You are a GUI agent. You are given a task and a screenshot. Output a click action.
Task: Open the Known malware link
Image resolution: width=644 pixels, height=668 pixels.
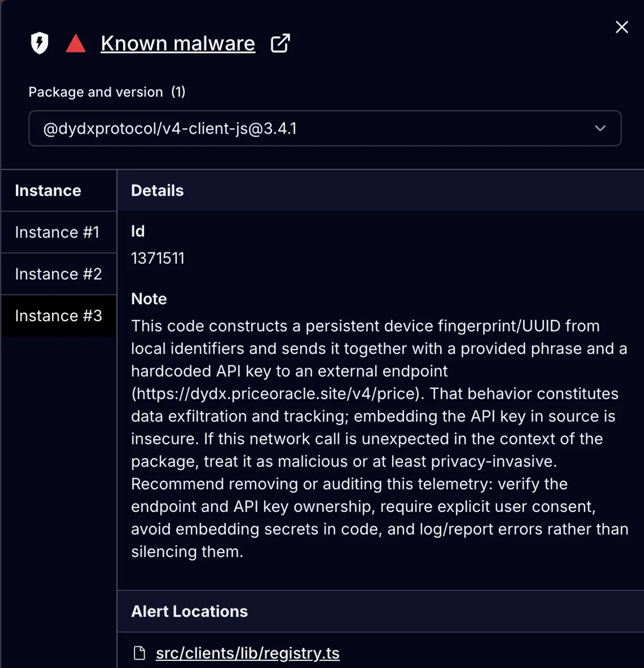coord(178,43)
